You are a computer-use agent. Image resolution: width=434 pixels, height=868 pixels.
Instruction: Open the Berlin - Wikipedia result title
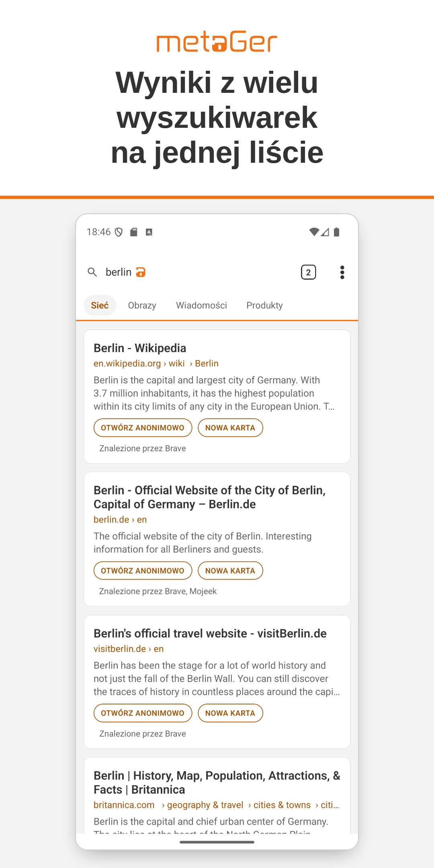pos(140,348)
